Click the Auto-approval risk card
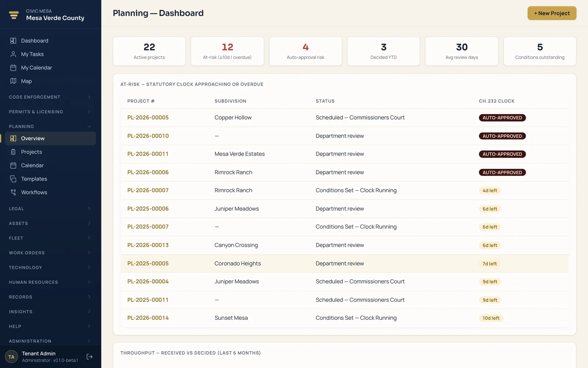The image size is (588, 368). (x=305, y=51)
